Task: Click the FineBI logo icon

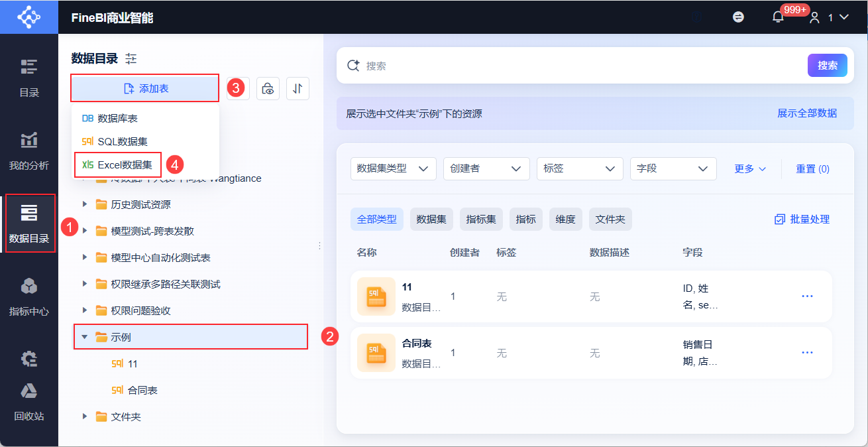Action: click(28, 17)
